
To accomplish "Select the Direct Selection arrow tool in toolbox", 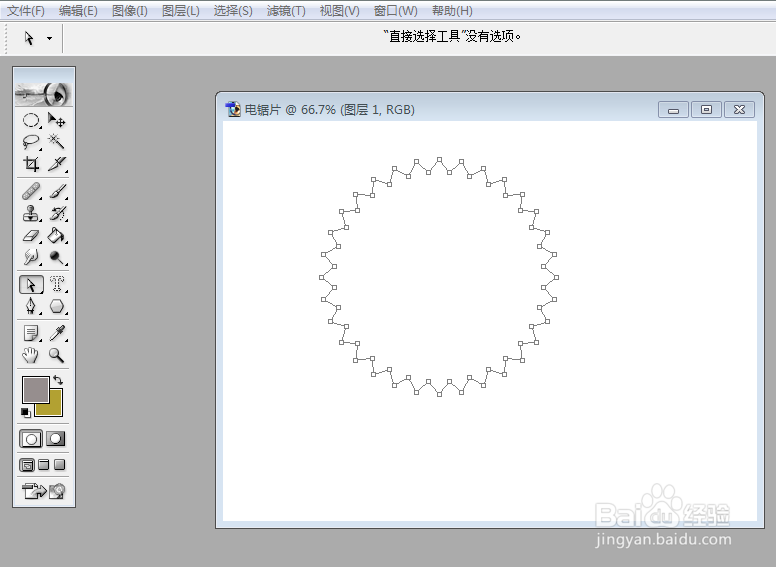I will click(31, 284).
